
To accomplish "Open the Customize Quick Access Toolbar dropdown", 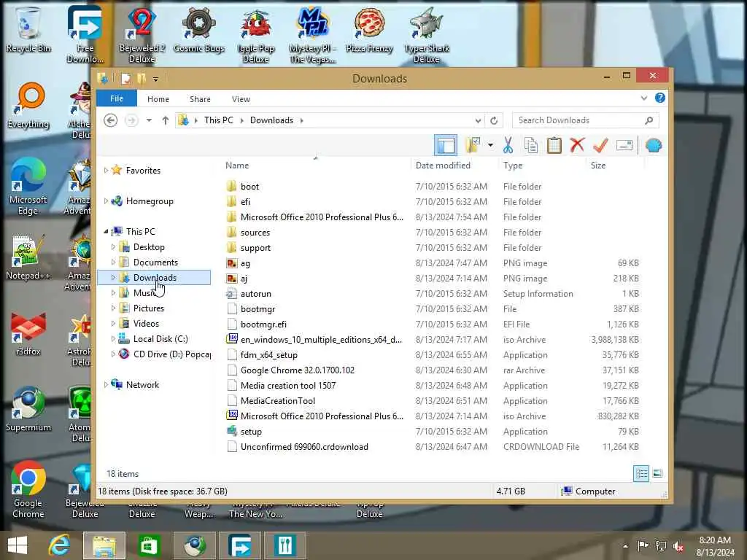I will [x=155, y=79].
